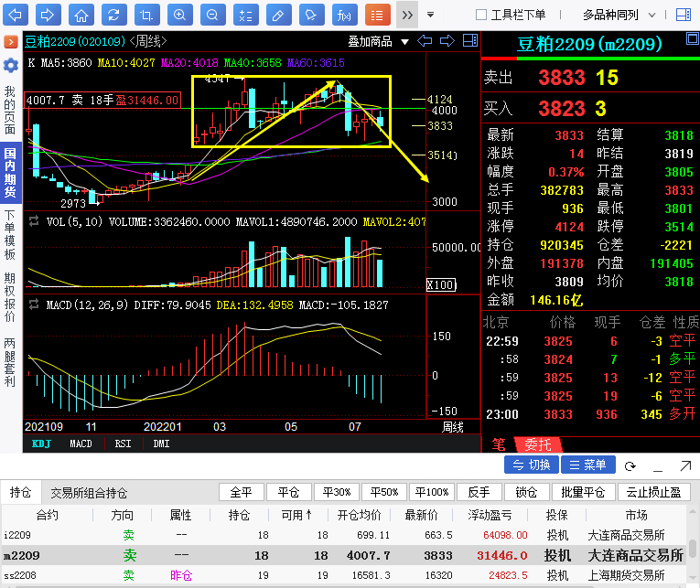
Task: Switch to the MACD indicator tab
Action: tap(81, 444)
